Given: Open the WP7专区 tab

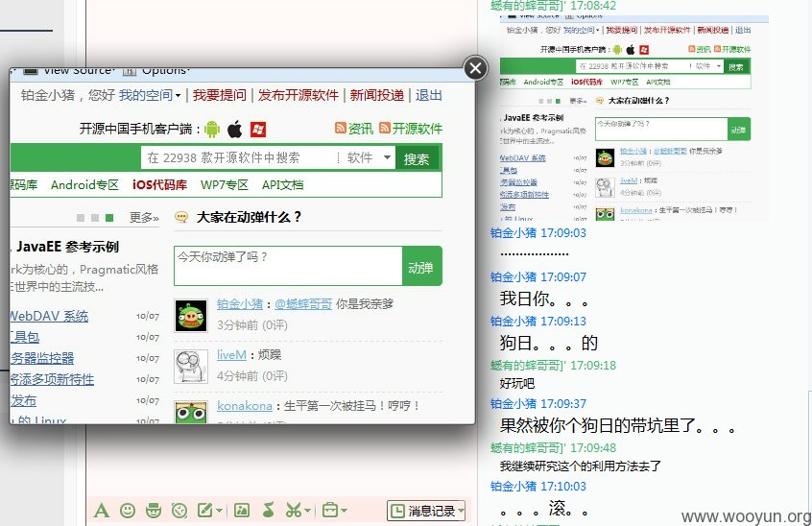Looking at the screenshot, I should pyautogui.click(x=225, y=185).
